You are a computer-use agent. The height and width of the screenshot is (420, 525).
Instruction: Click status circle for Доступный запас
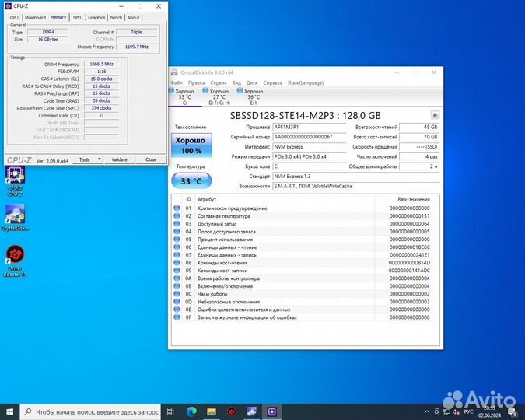tap(177, 223)
